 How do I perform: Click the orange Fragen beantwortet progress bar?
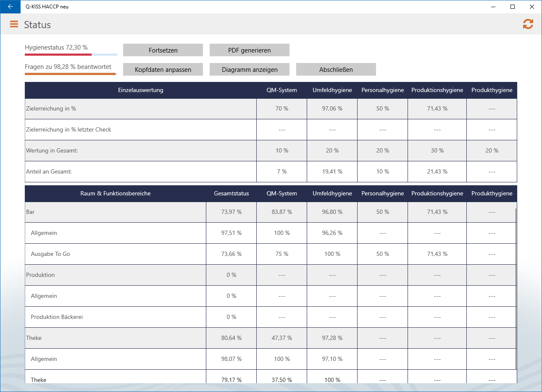(x=71, y=74)
